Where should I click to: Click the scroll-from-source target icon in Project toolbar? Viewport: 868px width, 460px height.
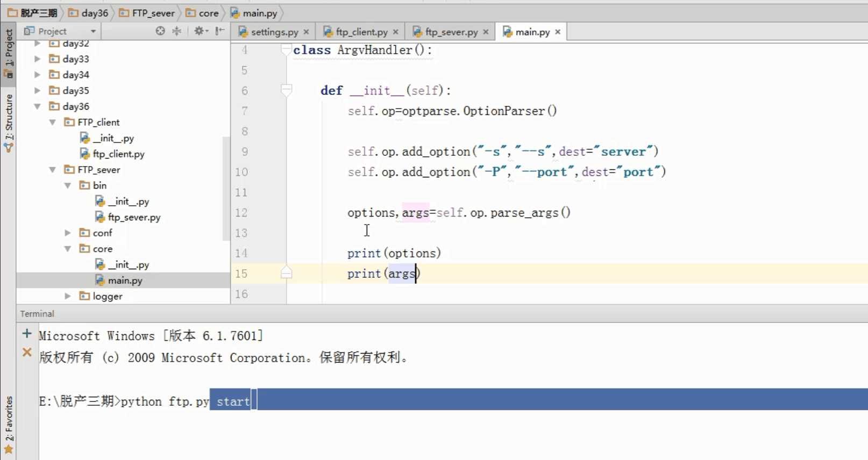point(160,31)
